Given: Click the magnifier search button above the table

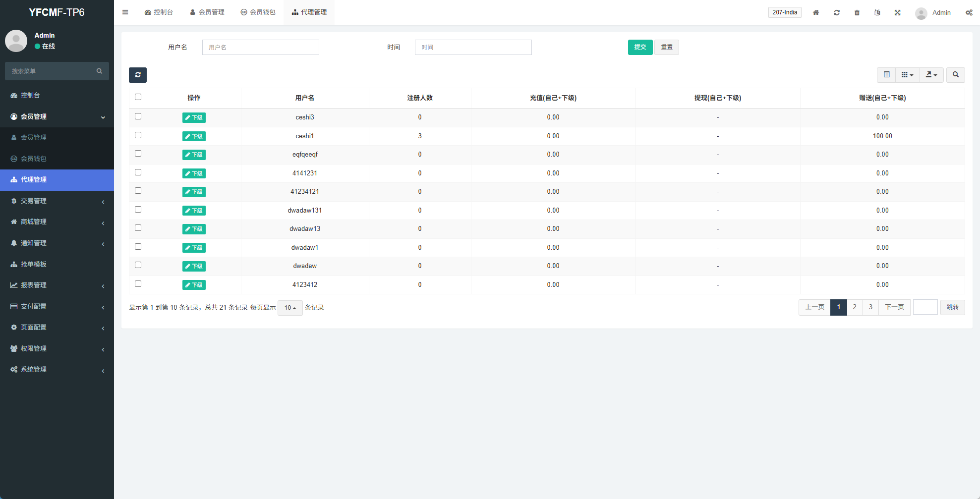Looking at the screenshot, I should pyautogui.click(x=955, y=75).
